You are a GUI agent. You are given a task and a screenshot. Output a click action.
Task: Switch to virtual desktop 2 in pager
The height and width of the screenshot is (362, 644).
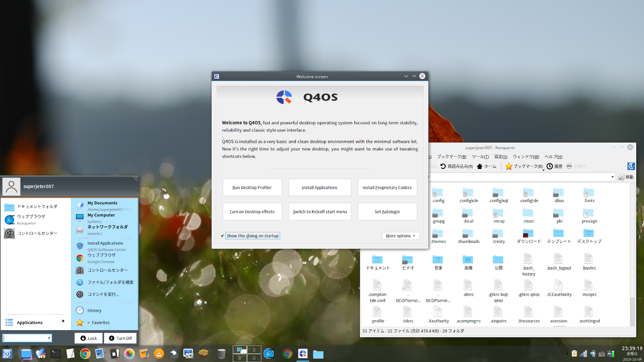[x=254, y=350]
